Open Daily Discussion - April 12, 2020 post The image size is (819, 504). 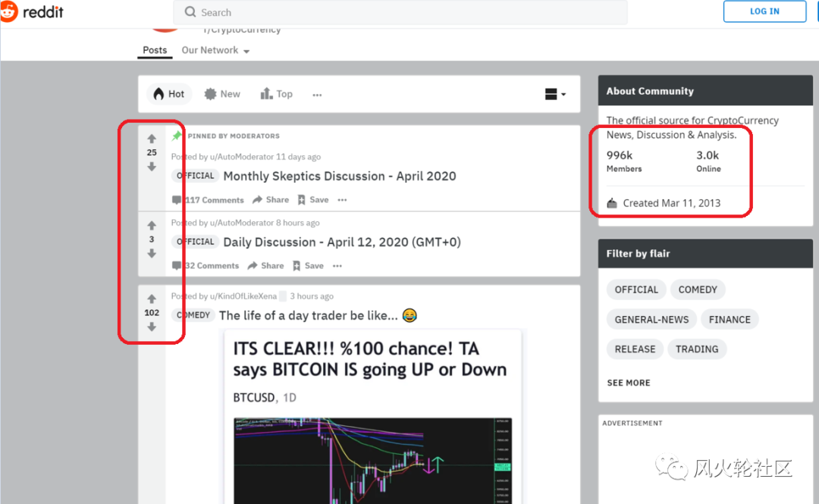pyautogui.click(x=342, y=243)
